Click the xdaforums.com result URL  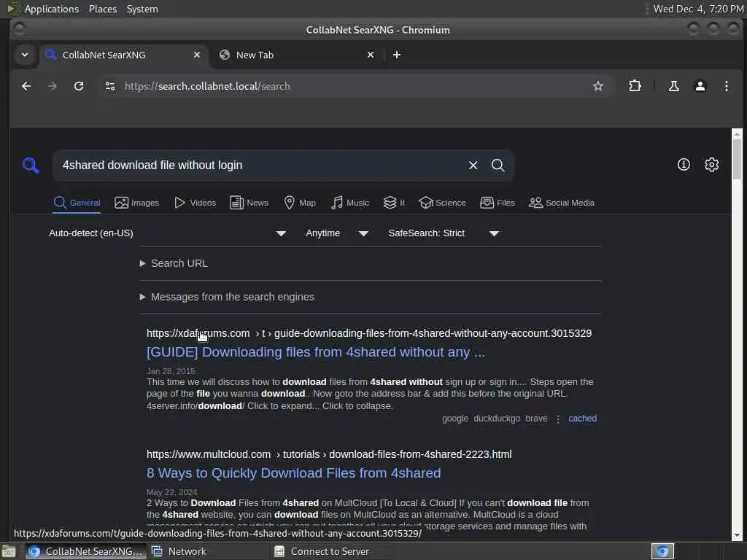[x=368, y=333]
